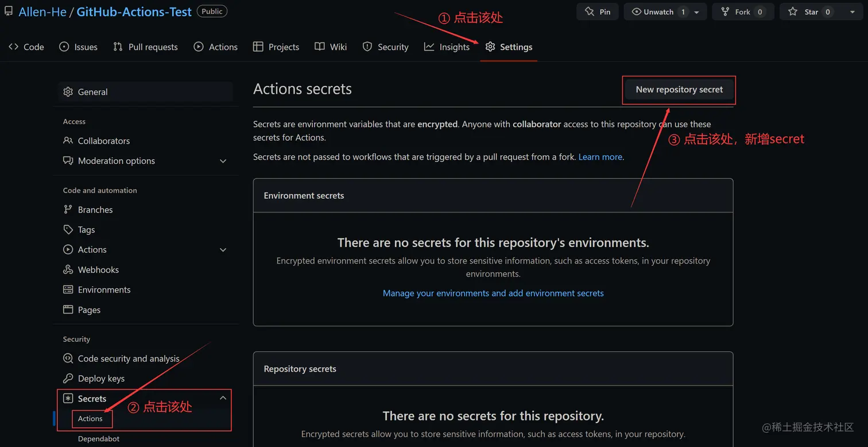Screen dimensions: 868x447
Task: Open the Issues tab
Action: [79, 47]
